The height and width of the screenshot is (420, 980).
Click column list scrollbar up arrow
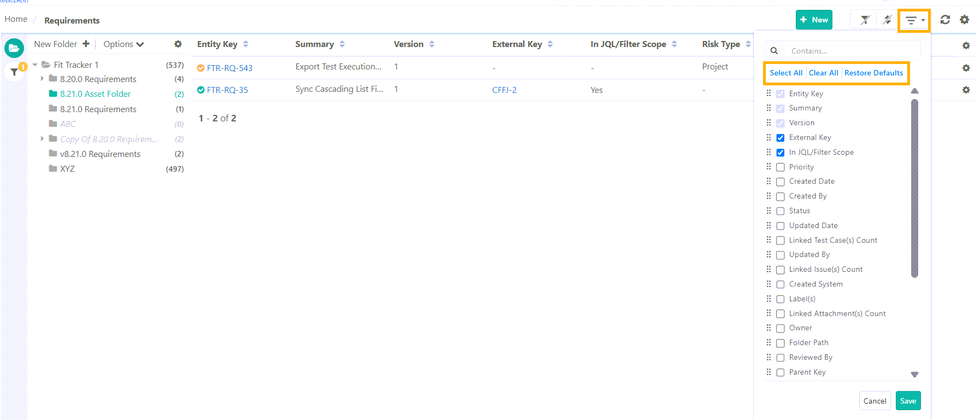click(x=914, y=91)
